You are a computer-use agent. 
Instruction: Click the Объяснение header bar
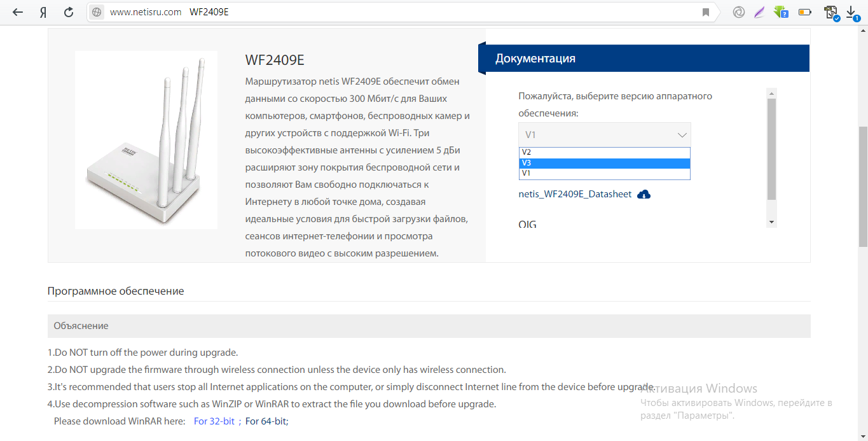point(429,326)
